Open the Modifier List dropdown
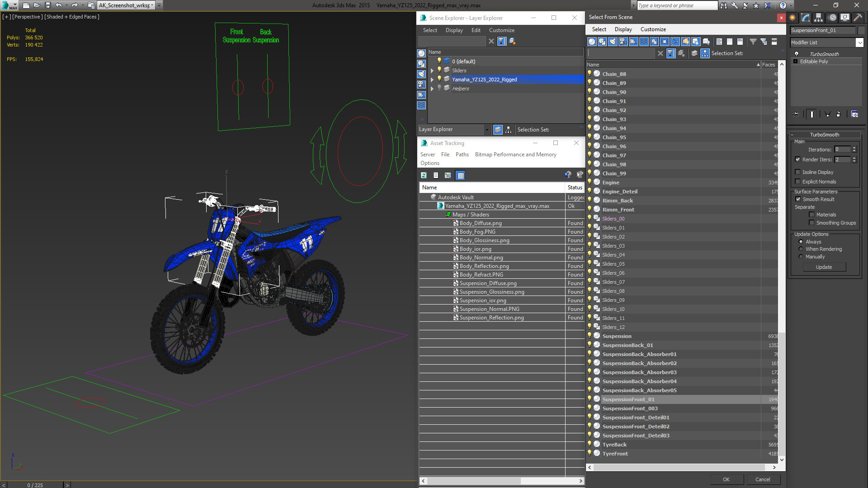868x488 pixels. [859, 42]
